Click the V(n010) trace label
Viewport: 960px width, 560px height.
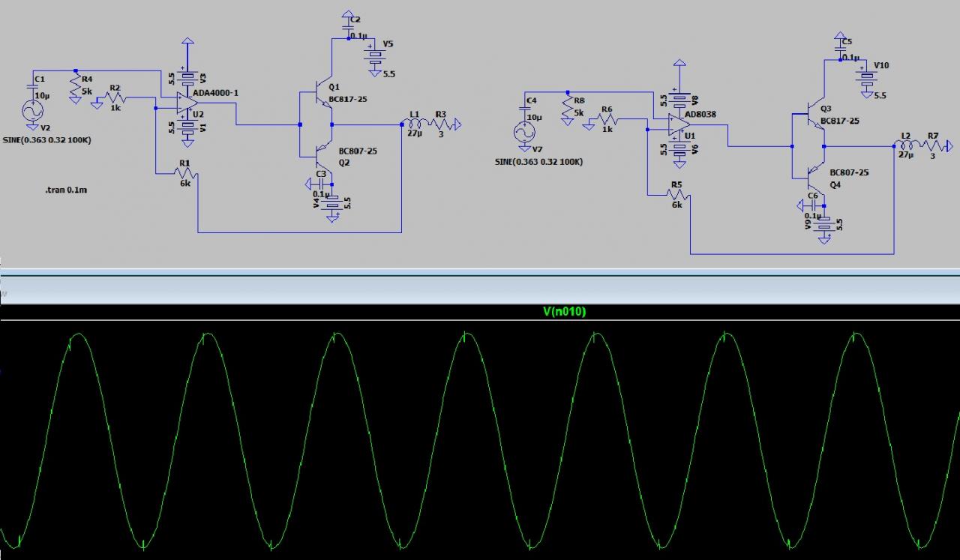pyautogui.click(x=564, y=312)
